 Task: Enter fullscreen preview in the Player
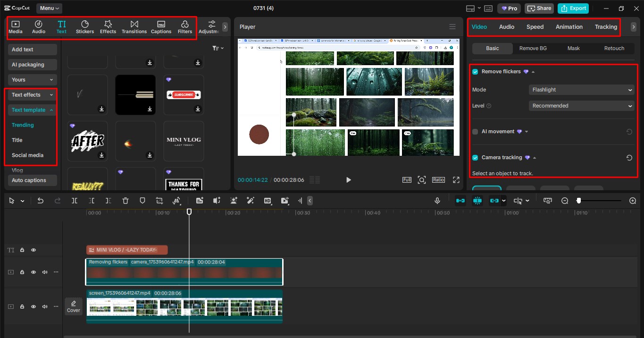tap(456, 180)
